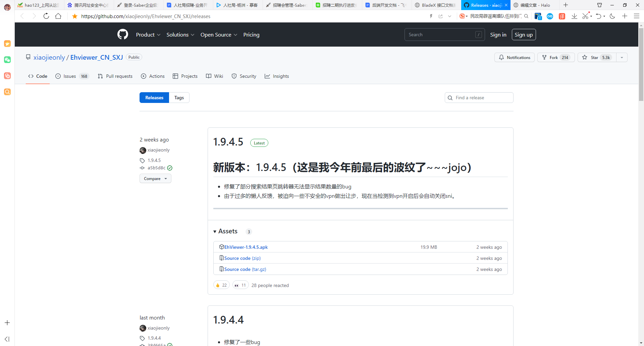Screen dimensions: 644x346
Task: Reload the page with the refresh icon
Action: pos(46,16)
